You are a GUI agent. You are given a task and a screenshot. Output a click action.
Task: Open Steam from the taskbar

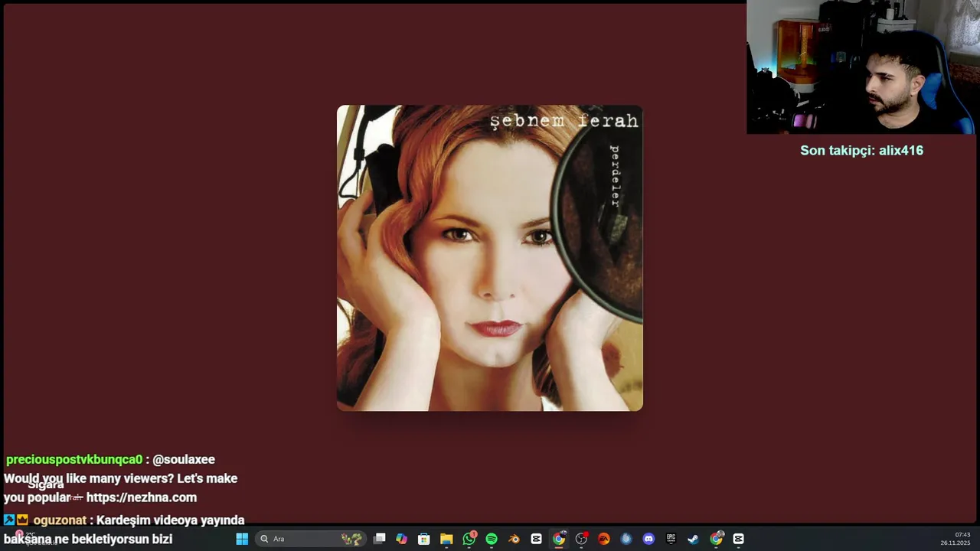coord(693,539)
